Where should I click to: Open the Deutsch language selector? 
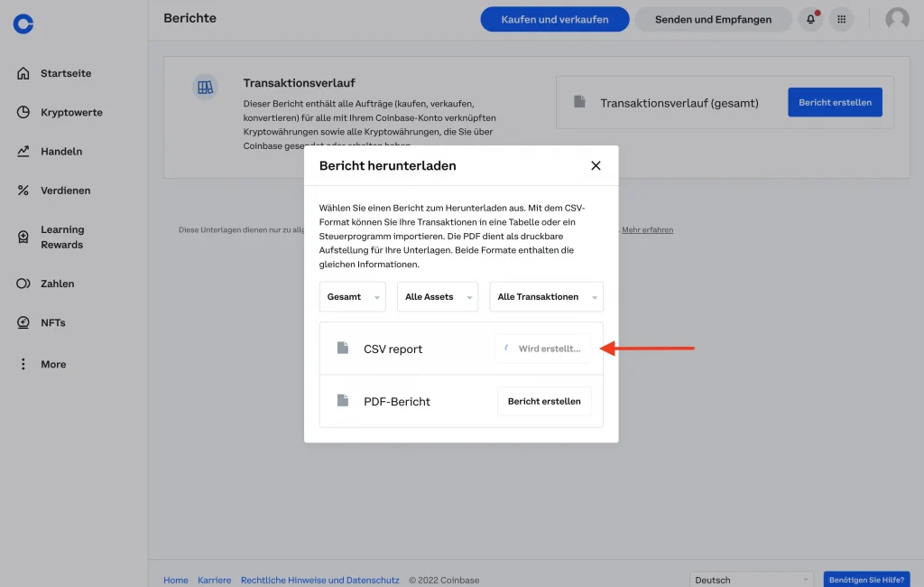750,580
